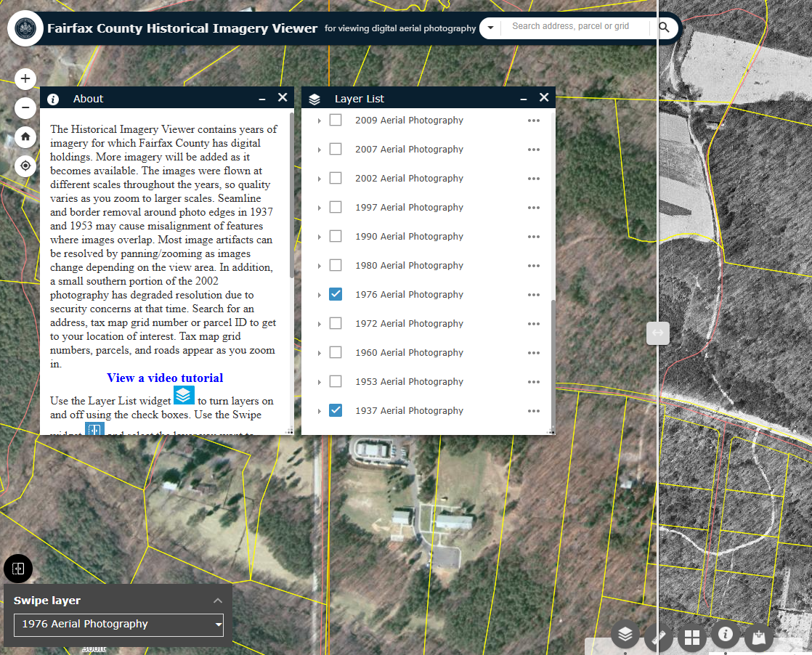Click the home default extent button
The image size is (812, 655).
tap(25, 137)
